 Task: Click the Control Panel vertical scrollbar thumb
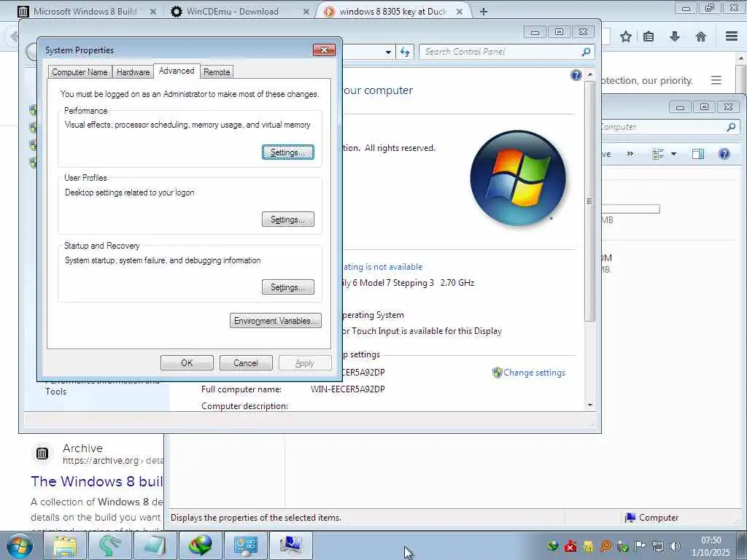click(589, 201)
